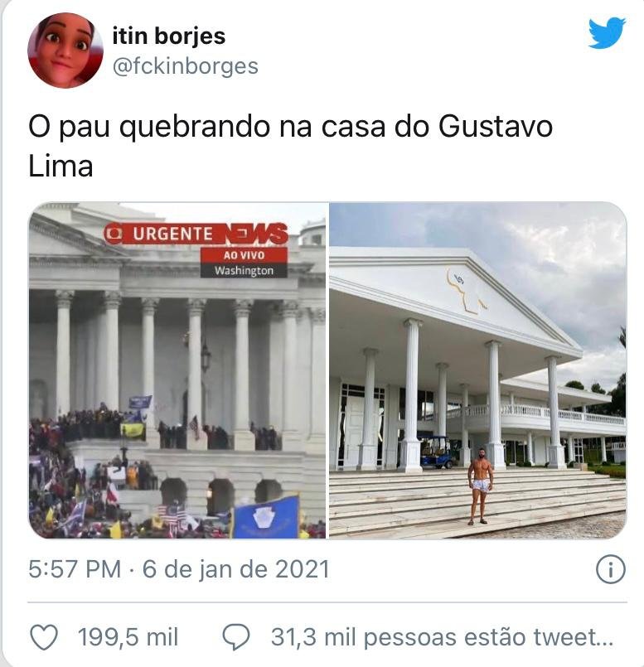Like the tweet with heart icon
This screenshot has width=644, height=667.
(x=44, y=637)
